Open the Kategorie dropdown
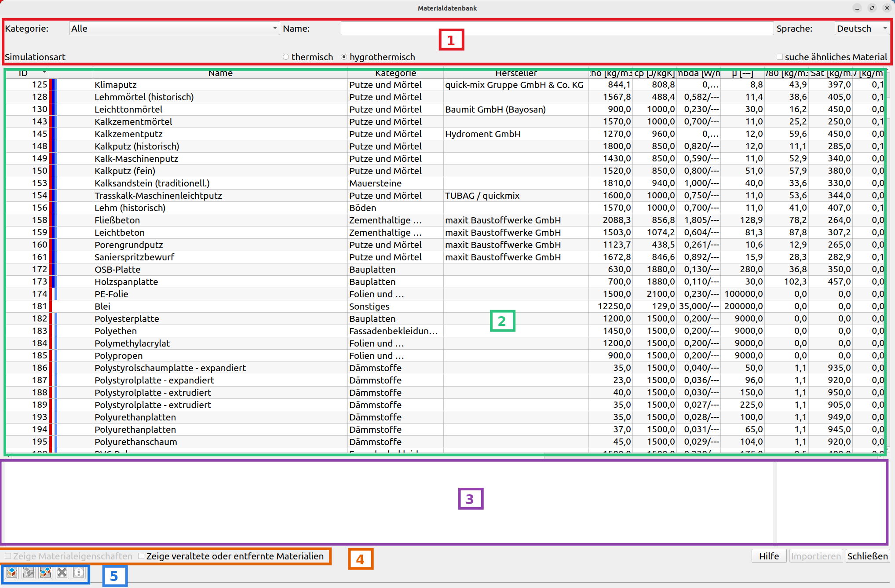This screenshot has width=895, height=588. pos(174,29)
